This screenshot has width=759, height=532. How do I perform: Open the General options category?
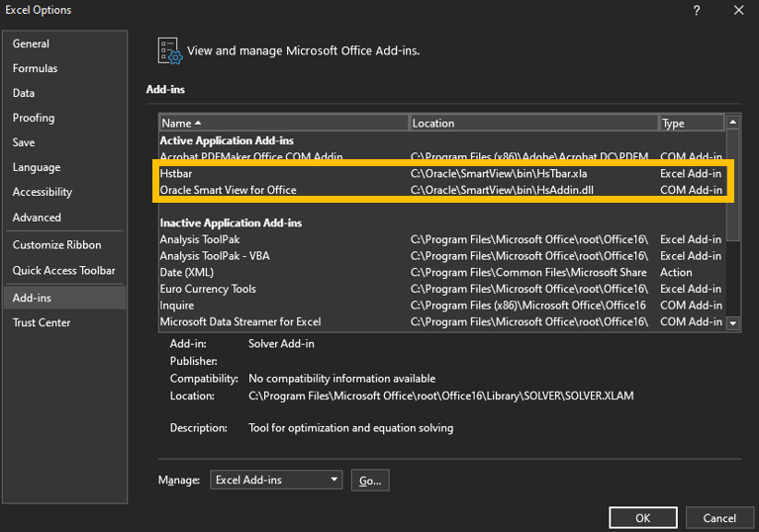pos(31,44)
